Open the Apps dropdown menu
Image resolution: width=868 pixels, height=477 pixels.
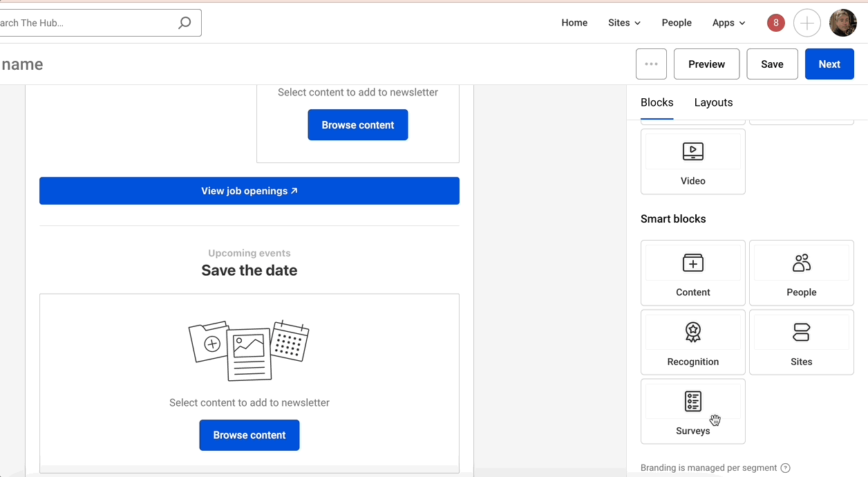728,22
